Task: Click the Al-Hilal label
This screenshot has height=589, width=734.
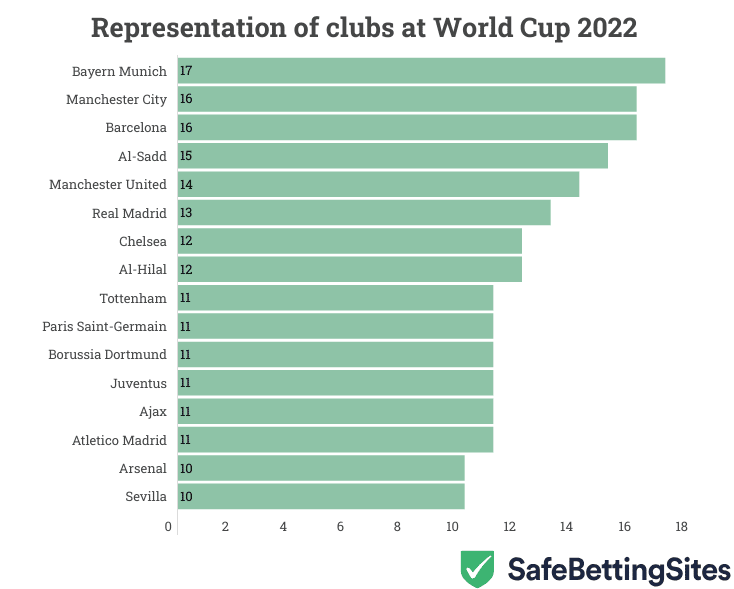Action: (x=143, y=269)
